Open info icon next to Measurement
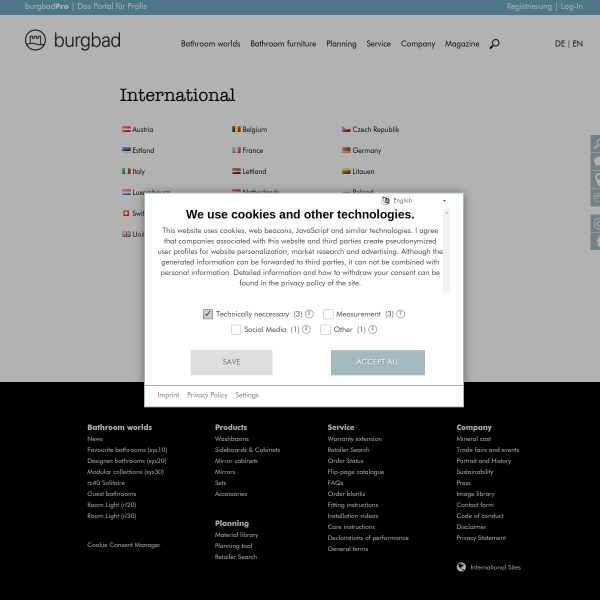Image resolution: width=600 pixels, height=600 pixels. pyautogui.click(x=401, y=314)
